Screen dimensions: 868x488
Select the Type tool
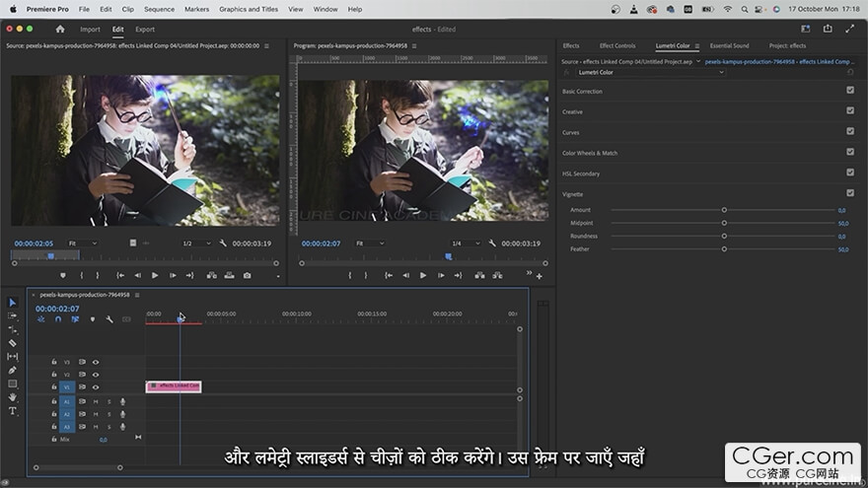point(13,410)
